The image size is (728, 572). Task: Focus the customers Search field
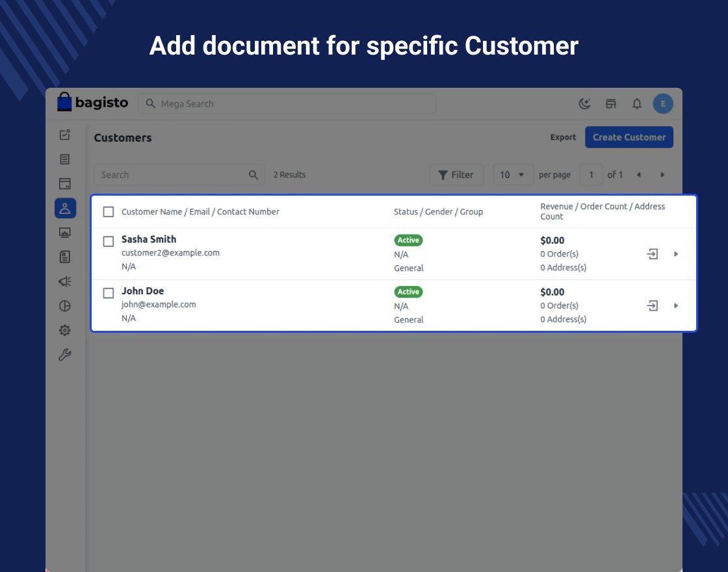[x=179, y=175]
